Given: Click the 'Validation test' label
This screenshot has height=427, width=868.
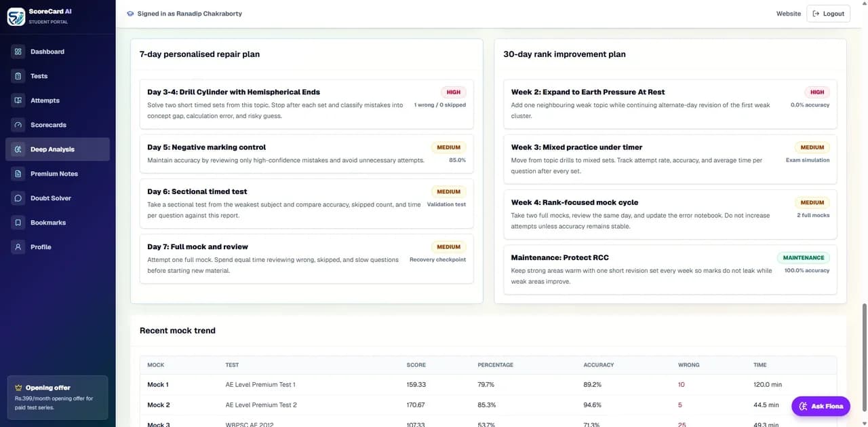Looking at the screenshot, I should [446, 204].
